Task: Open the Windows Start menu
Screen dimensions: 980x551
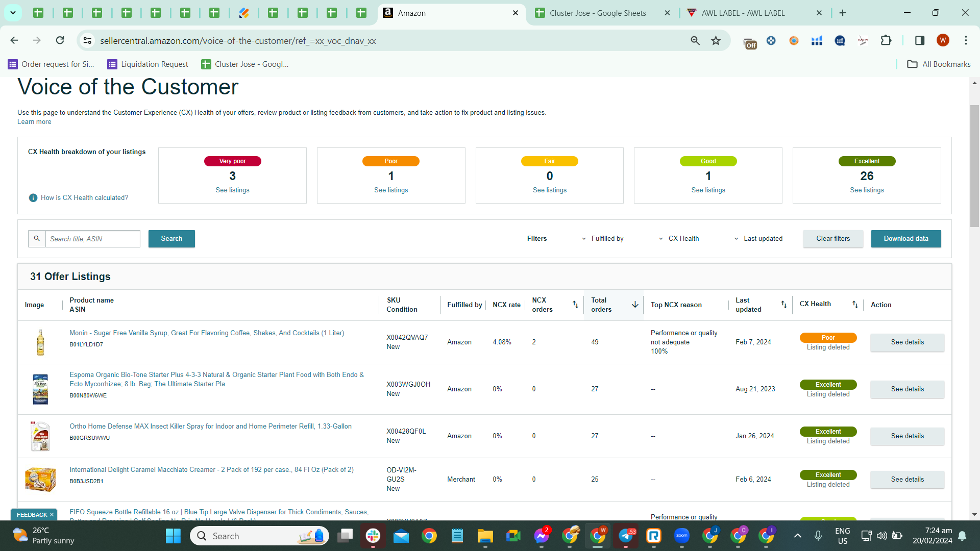Action: [x=173, y=536]
